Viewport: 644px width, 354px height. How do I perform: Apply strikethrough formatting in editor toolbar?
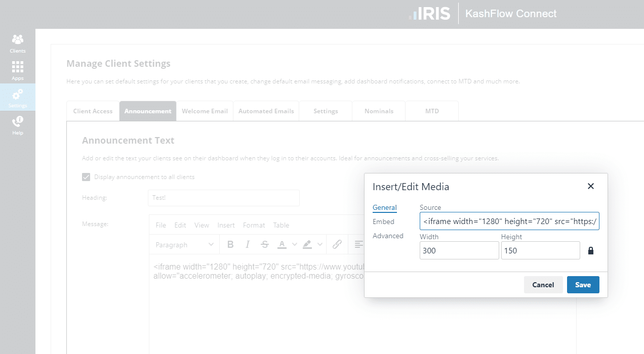(x=264, y=245)
